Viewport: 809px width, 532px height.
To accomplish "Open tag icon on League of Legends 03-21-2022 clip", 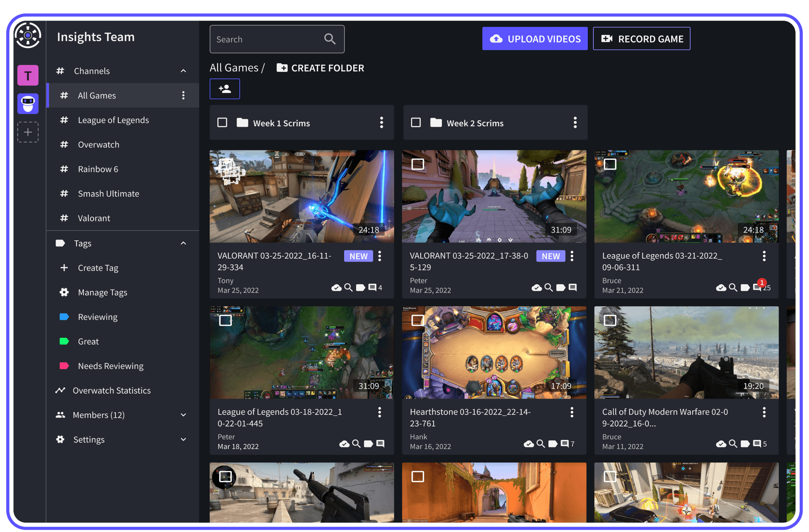I will coord(745,287).
